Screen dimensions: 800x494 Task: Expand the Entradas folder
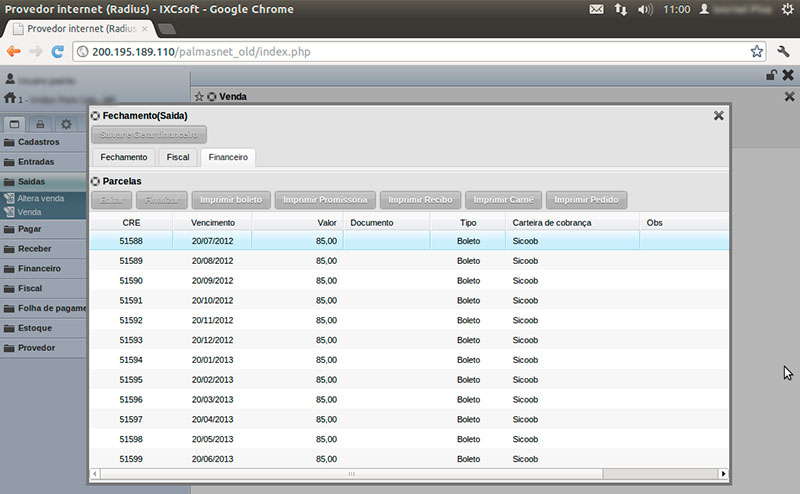pyautogui.click(x=43, y=162)
